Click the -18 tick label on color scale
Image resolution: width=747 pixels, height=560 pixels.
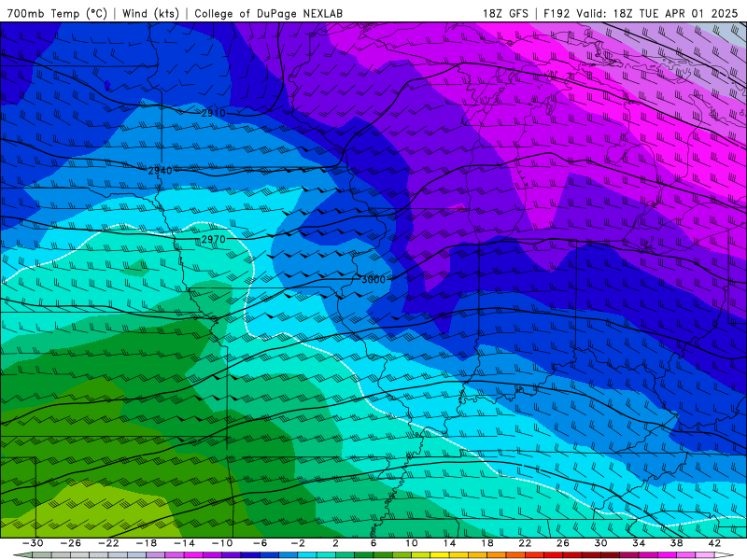coord(147,543)
